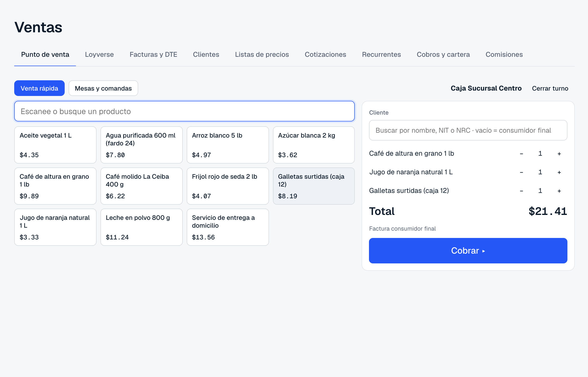Add Aceite vegetal 1 L to sale
Image resolution: width=588 pixels, height=377 pixels.
pyautogui.click(x=55, y=145)
